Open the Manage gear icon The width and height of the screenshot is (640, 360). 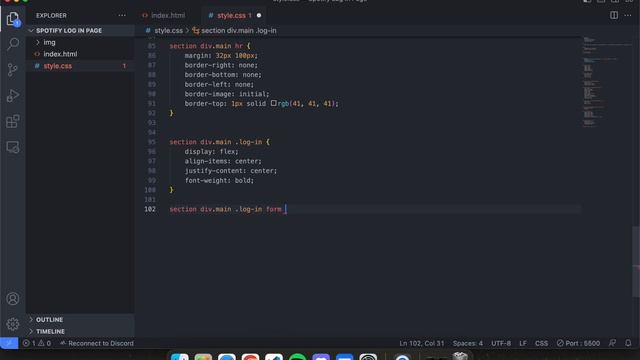pyautogui.click(x=13, y=324)
